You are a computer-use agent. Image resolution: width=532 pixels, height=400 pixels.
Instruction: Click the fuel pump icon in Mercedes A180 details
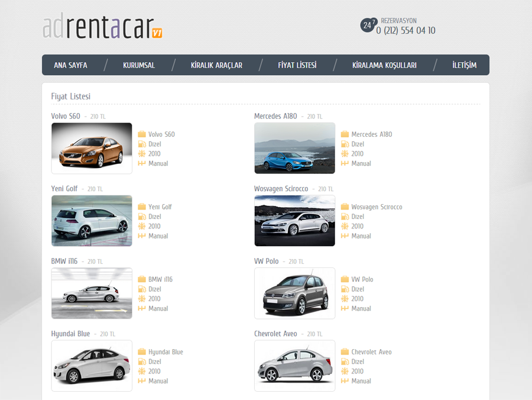[345, 144]
